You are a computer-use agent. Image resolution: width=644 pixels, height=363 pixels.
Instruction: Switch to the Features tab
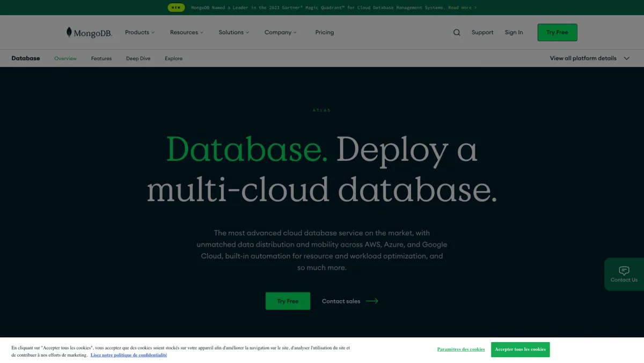coord(101,58)
